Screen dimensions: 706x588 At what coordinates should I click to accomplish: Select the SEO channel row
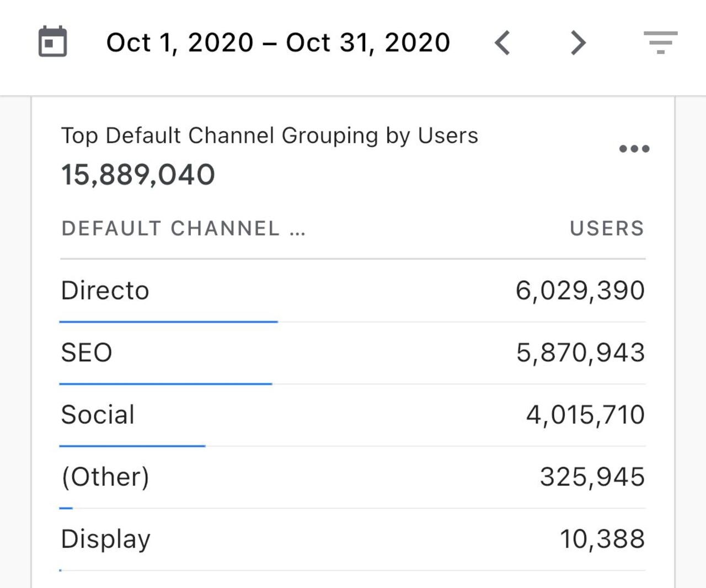[x=87, y=352]
